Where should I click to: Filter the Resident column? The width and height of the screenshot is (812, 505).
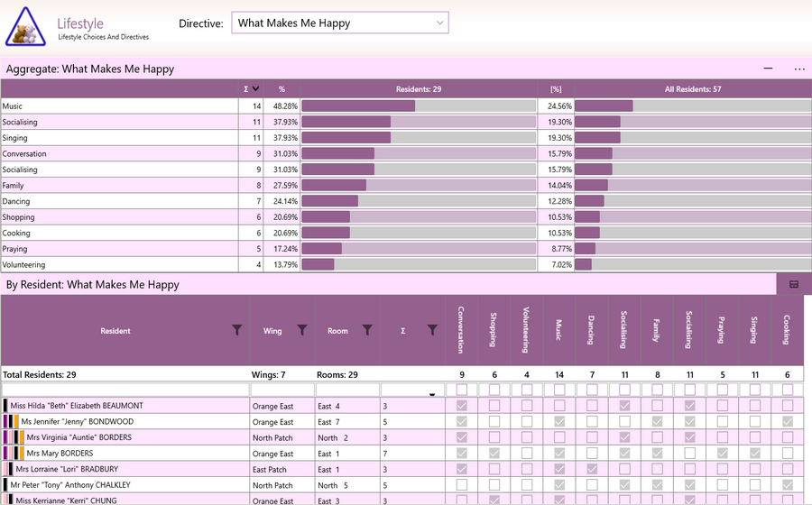point(236,329)
